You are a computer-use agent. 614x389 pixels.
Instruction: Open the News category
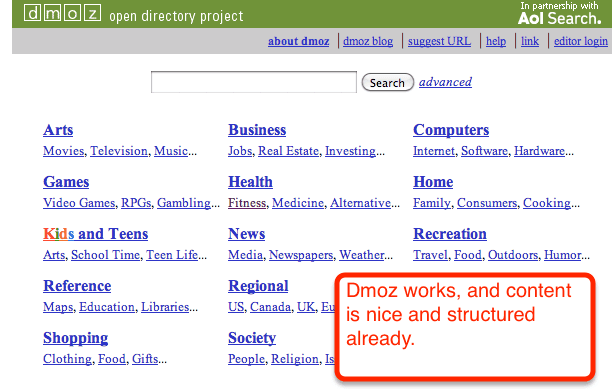[x=247, y=234]
